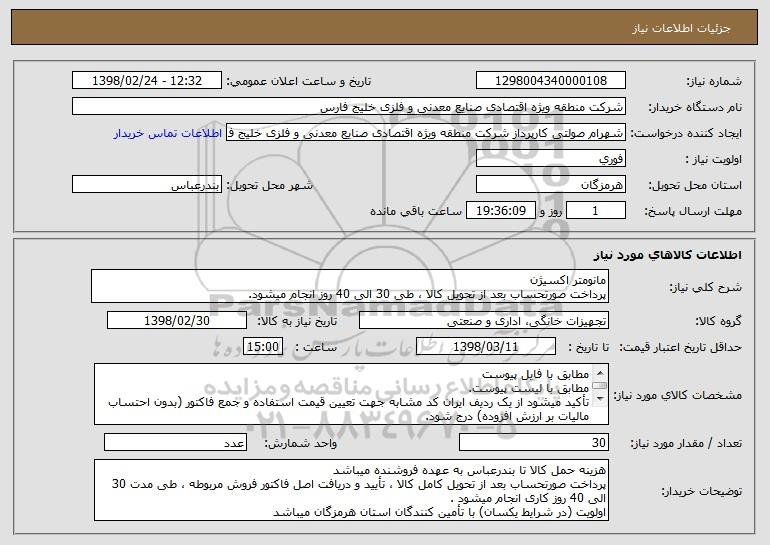Screen dimensions: 770x545
Task: Click the remaining time field 19:36:09
Action: (x=500, y=211)
